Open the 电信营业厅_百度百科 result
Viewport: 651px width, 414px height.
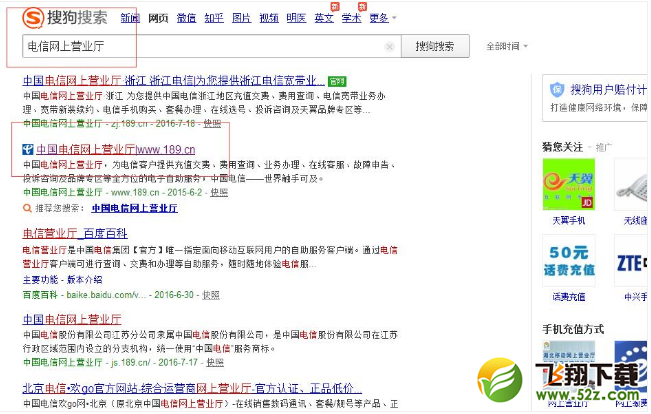point(75,233)
